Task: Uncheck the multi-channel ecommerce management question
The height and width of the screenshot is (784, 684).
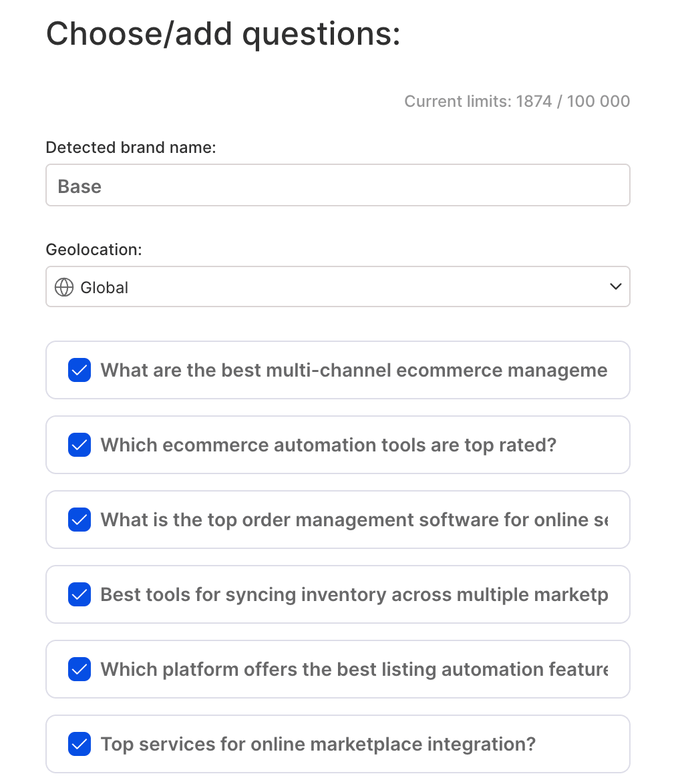Action: 79,370
